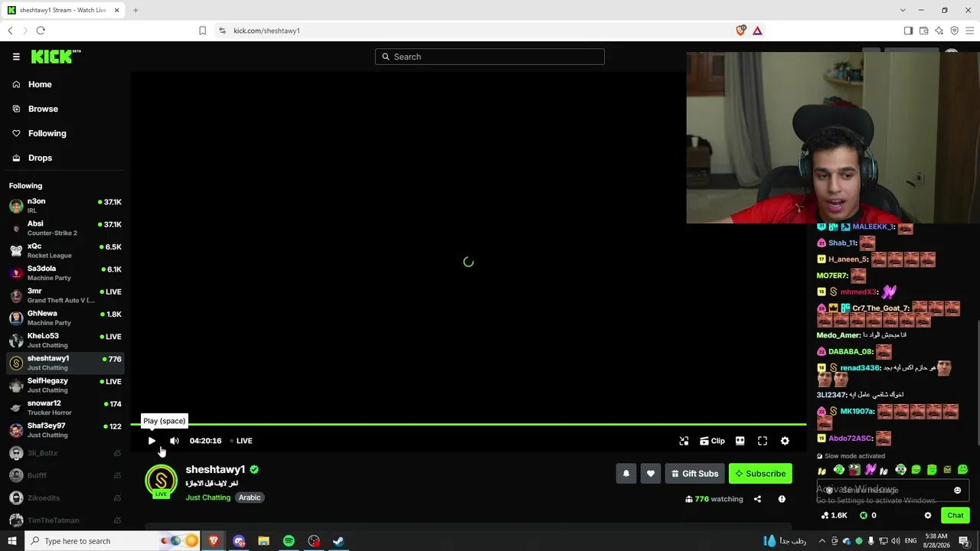Open GhNewa's channel in Following list
Viewport: 980px width, 551px height.
(x=65, y=318)
